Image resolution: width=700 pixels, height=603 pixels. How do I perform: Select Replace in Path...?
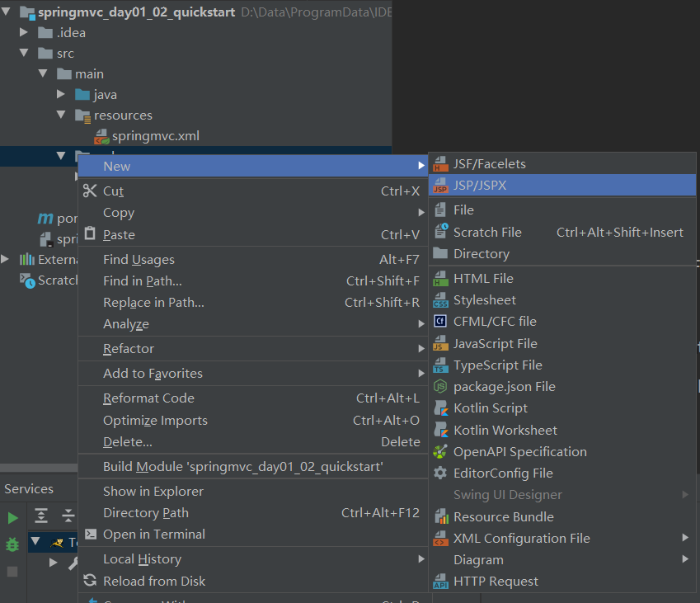pyautogui.click(x=253, y=303)
